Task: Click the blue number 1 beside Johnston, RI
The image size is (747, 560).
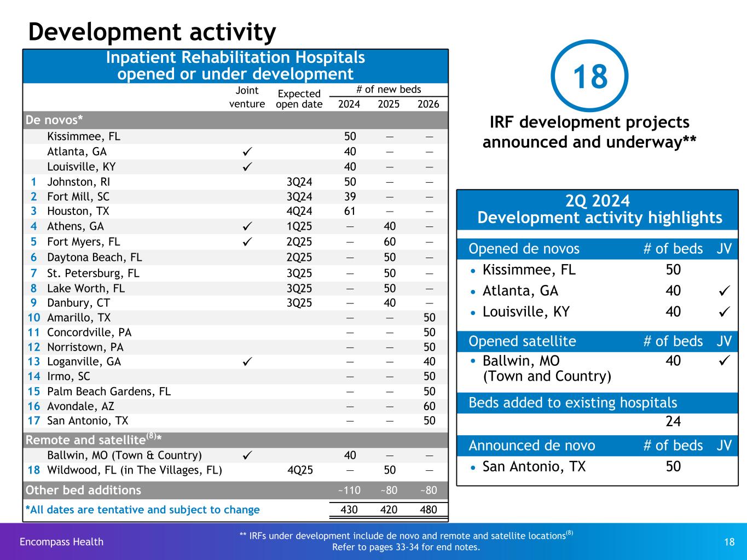Action: tap(34, 182)
